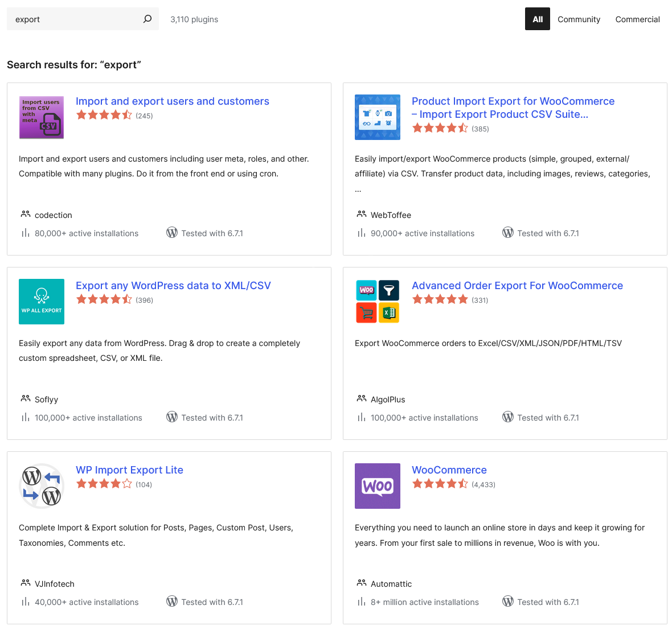Click the Product Import Export plugin icon
The height and width of the screenshot is (634, 672).
click(378, 117)
